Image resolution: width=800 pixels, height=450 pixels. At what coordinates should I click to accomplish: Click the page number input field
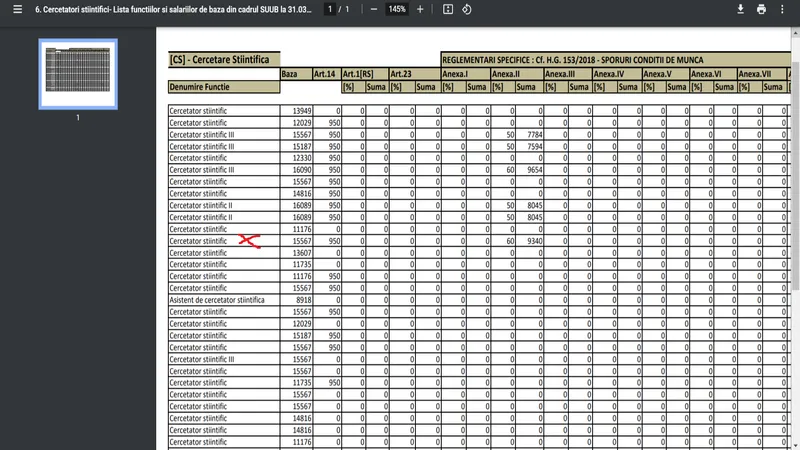[329, 9]
